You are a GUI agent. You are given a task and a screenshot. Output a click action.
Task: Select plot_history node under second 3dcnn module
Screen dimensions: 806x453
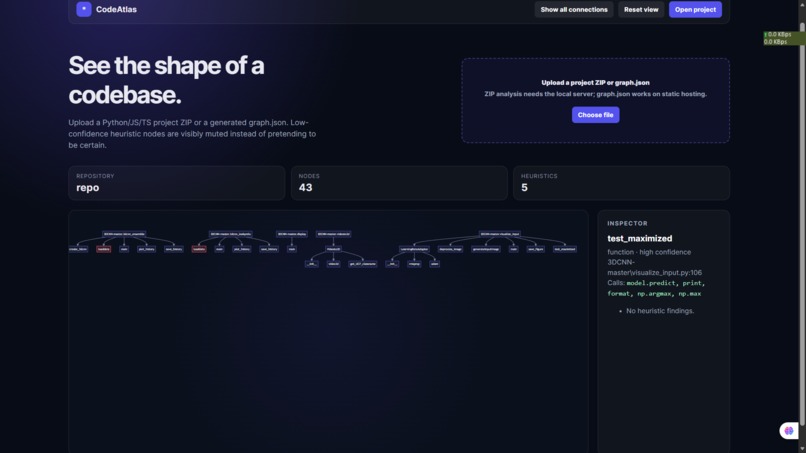click(242, 249)
